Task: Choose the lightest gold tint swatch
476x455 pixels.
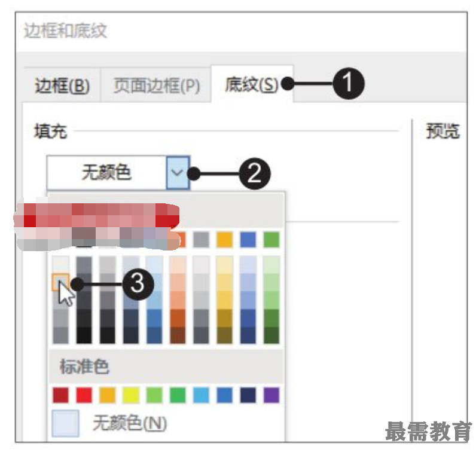Action: point(225,265)
